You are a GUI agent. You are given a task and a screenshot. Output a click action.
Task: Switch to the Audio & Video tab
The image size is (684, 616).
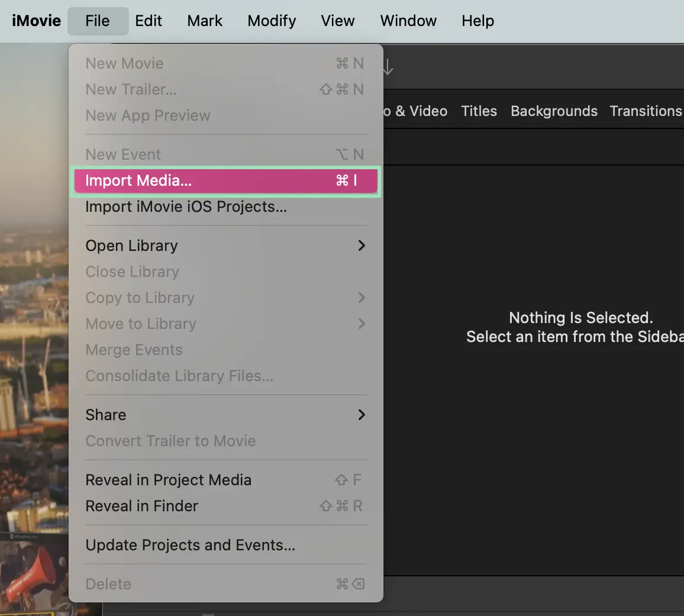(x=415, y=111)
